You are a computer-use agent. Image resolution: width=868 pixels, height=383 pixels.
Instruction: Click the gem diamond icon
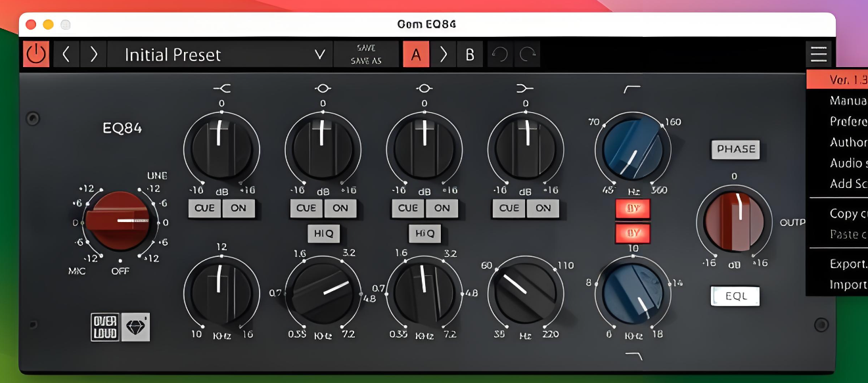pos(135,327)
